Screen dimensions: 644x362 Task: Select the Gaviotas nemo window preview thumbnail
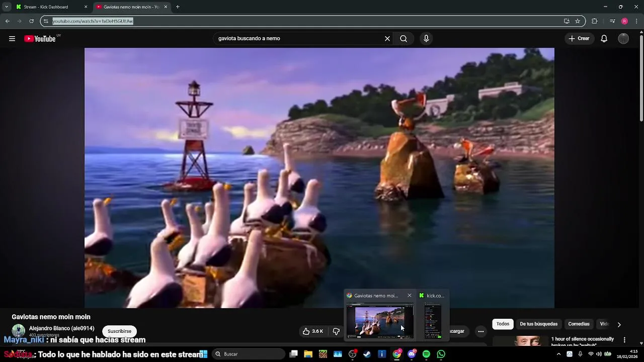[380, 321]
